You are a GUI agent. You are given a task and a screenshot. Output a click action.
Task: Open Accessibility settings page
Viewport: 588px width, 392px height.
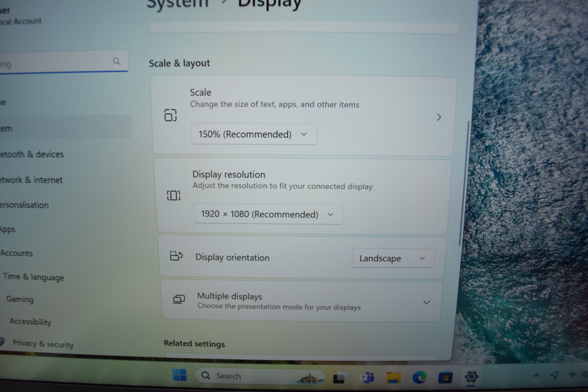click(x=30, y=321)
